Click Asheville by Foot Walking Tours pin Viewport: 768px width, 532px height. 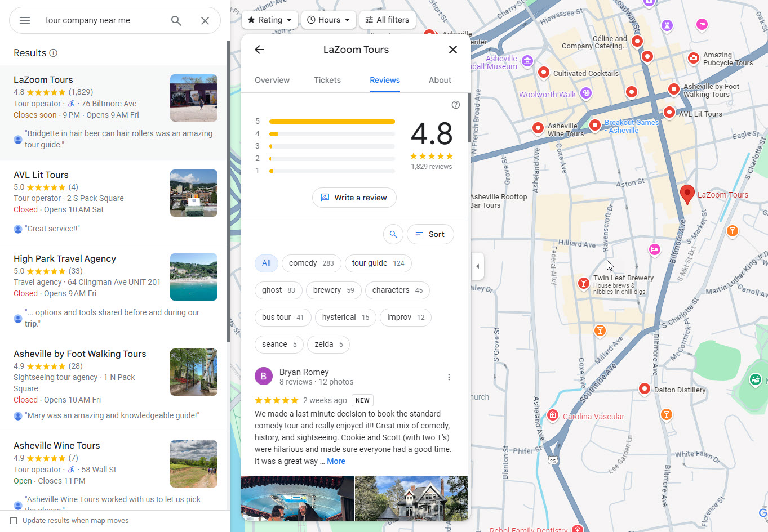674,89
